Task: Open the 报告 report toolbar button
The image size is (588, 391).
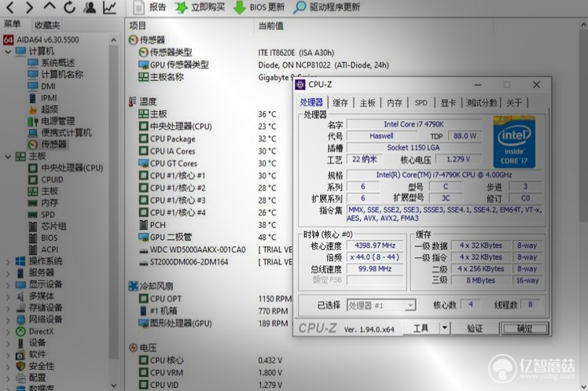Action: coord(149,7)
